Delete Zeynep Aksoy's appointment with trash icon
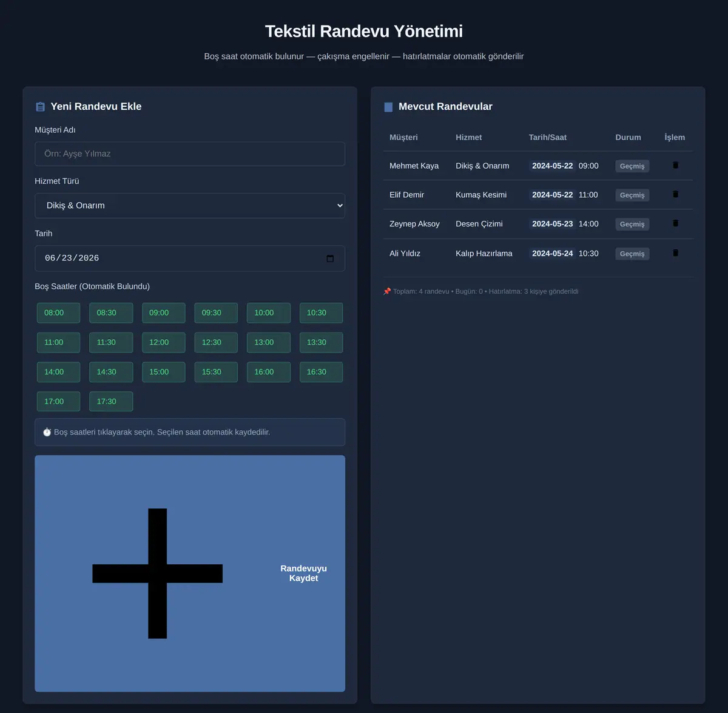728x713 pixels. [675, 223]
